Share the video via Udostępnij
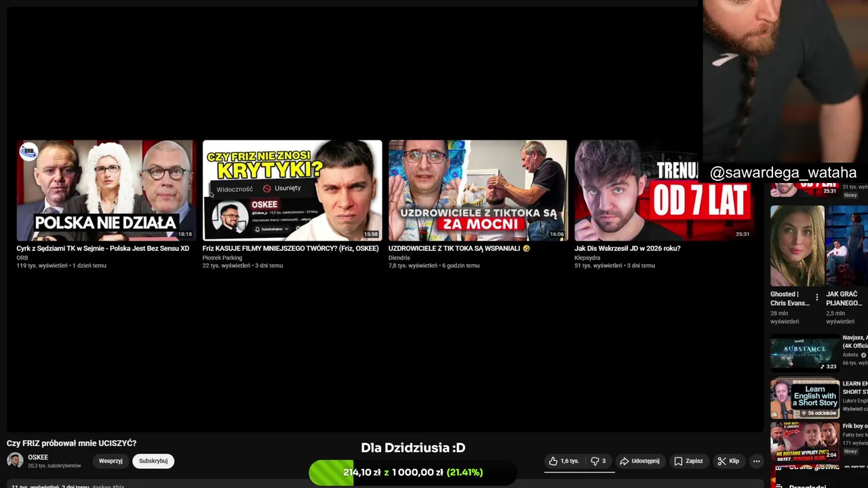 click(639, 461)
